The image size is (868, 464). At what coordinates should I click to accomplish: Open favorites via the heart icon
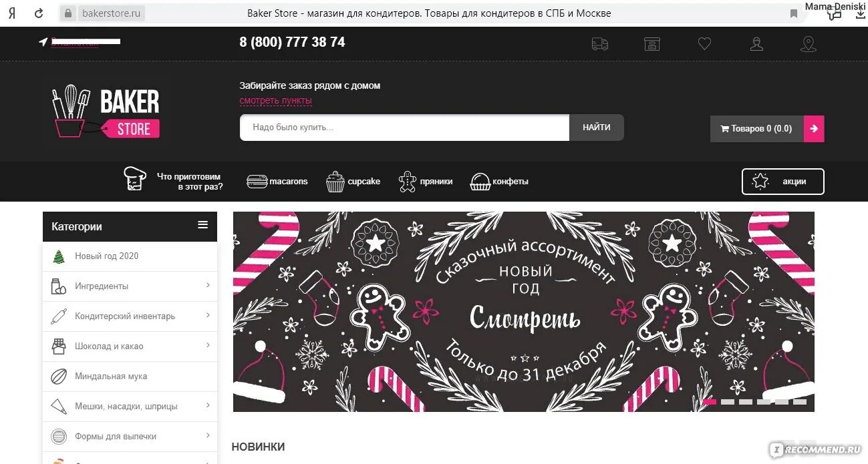pyautogui.click(x=704, y=44)
